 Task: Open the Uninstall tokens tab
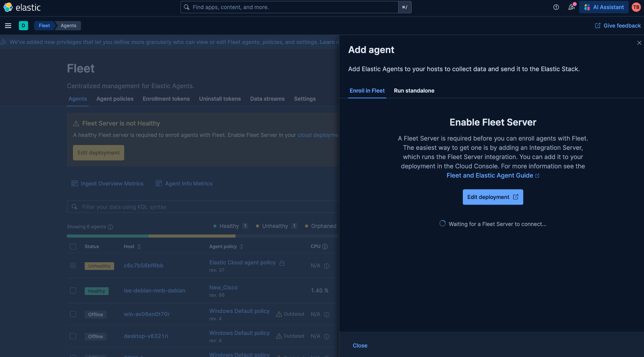220,99
